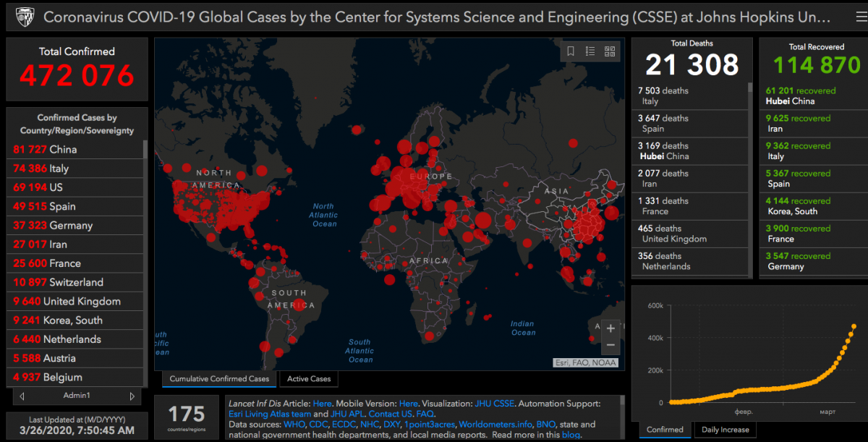Image resolution: width=868 pixels, height=442 pixels.
Task: Click 9 625 recovered Iran entry
Action: tap(814, 124)
